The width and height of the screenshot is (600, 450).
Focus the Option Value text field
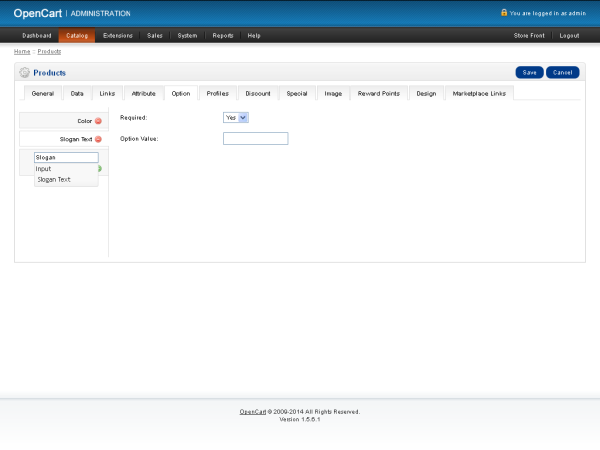pos(255,139)
